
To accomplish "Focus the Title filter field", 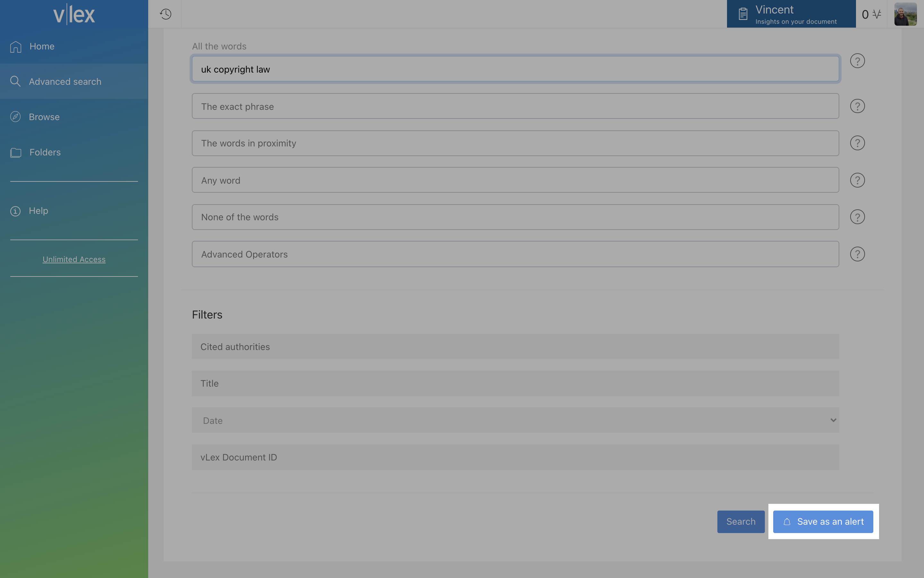I will click(516, 383).
